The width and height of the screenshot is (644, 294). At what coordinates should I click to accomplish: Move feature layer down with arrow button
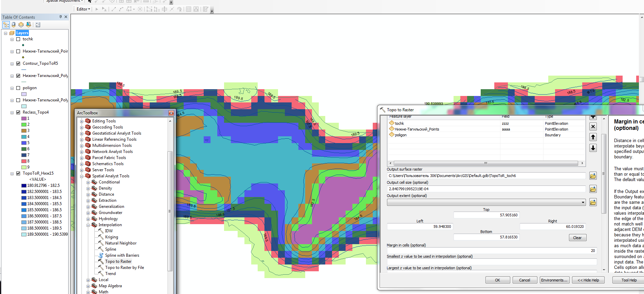[x=593, y=148]
